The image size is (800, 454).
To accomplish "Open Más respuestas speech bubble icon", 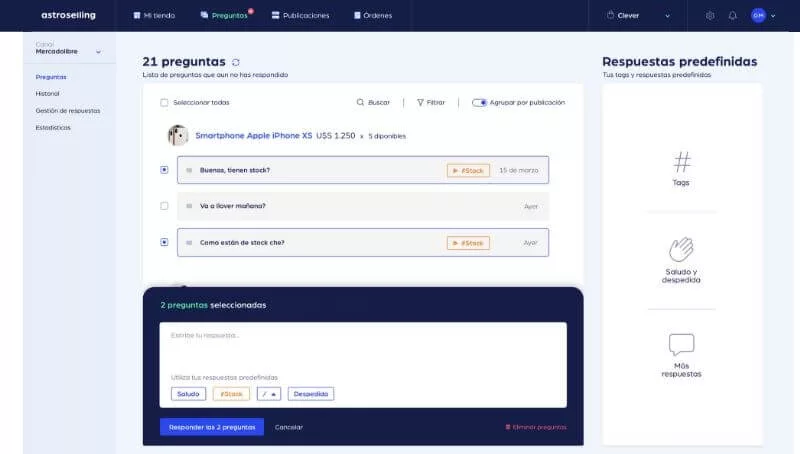I will click(682, 345).
